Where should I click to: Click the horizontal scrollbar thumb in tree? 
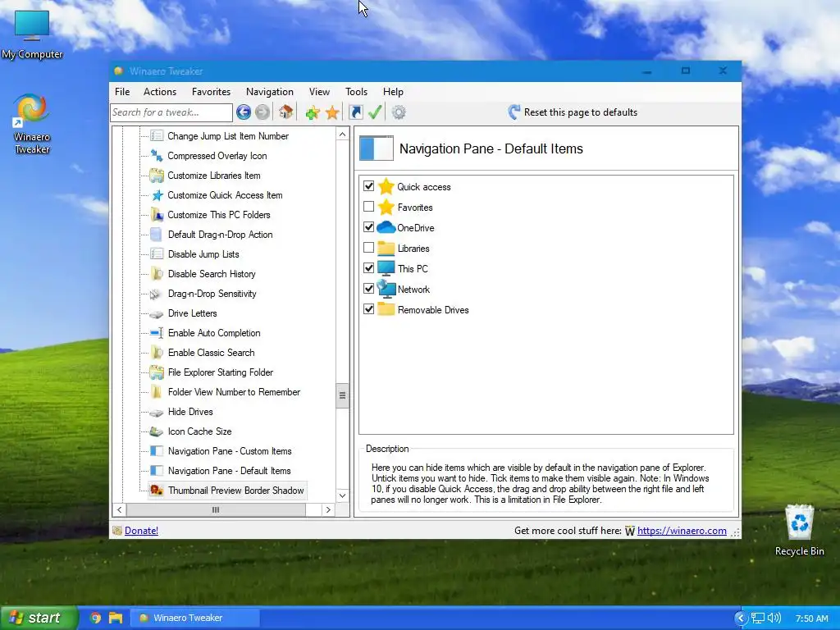216,510
